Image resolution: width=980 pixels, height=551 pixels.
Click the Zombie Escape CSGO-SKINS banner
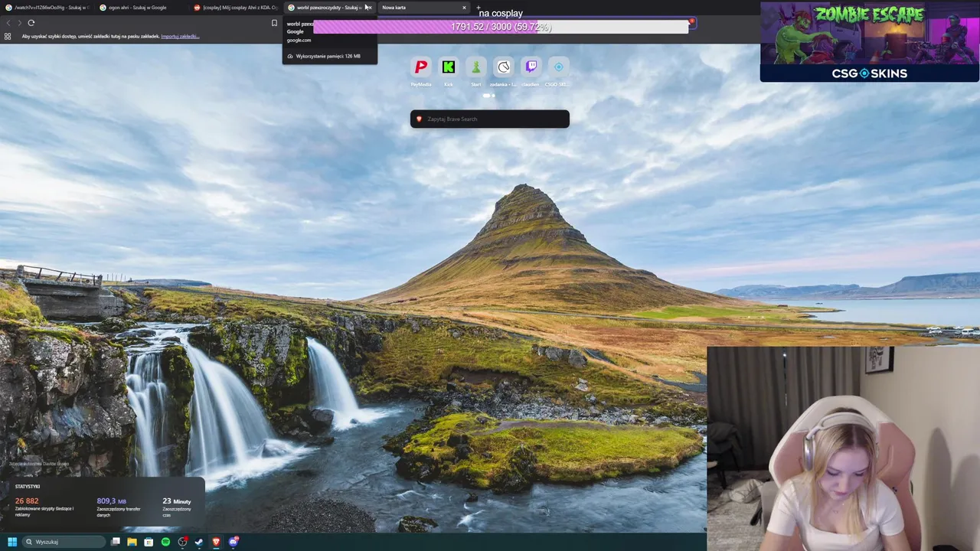coord(870,41)
